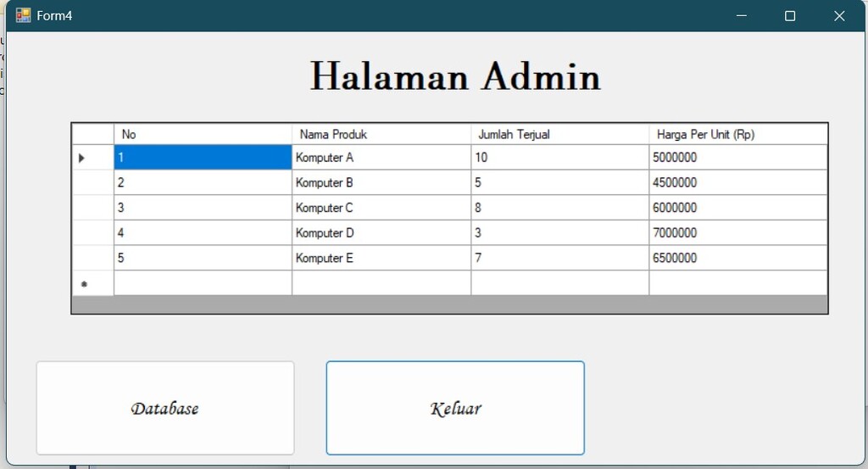Click the Komputer C product cell
868x469 pixels.
tap(381, 208)
